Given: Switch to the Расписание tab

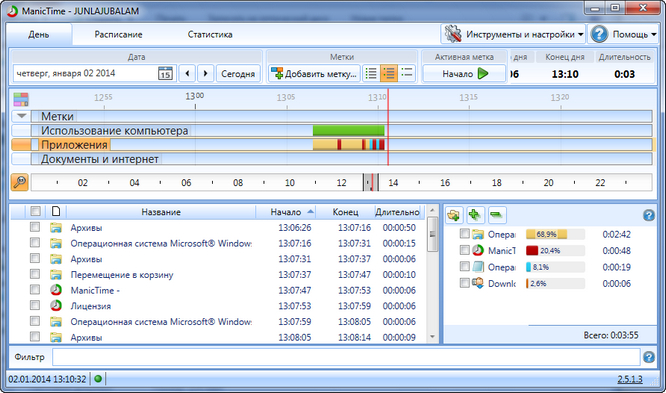Looking at the screenshot, I should click(118, 34).
